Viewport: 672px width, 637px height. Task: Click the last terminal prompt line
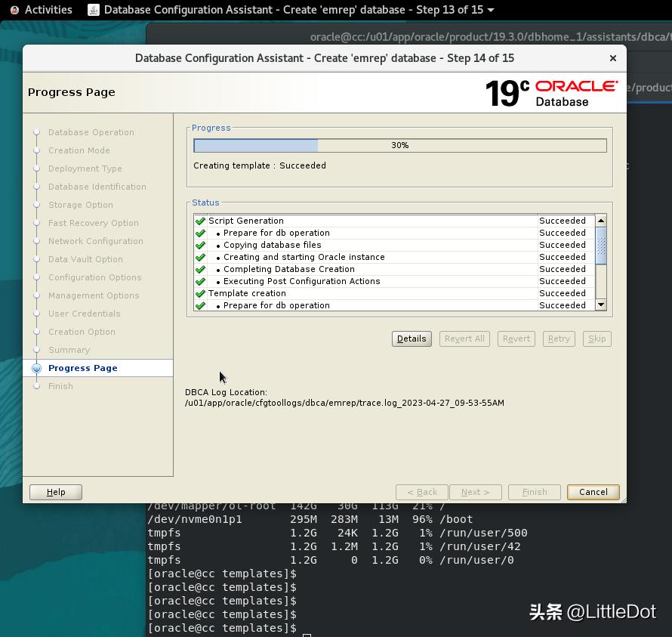(x=222, y=628)
